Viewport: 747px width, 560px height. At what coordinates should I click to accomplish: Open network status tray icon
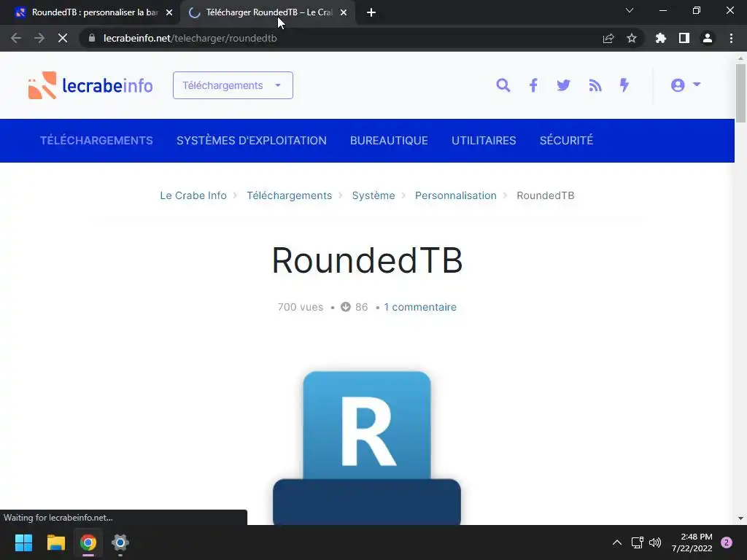[x=637, y=542]
